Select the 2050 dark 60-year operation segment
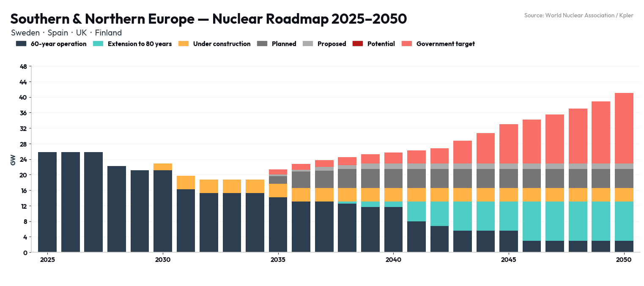 pyautogui.click(x=624, y=247)
